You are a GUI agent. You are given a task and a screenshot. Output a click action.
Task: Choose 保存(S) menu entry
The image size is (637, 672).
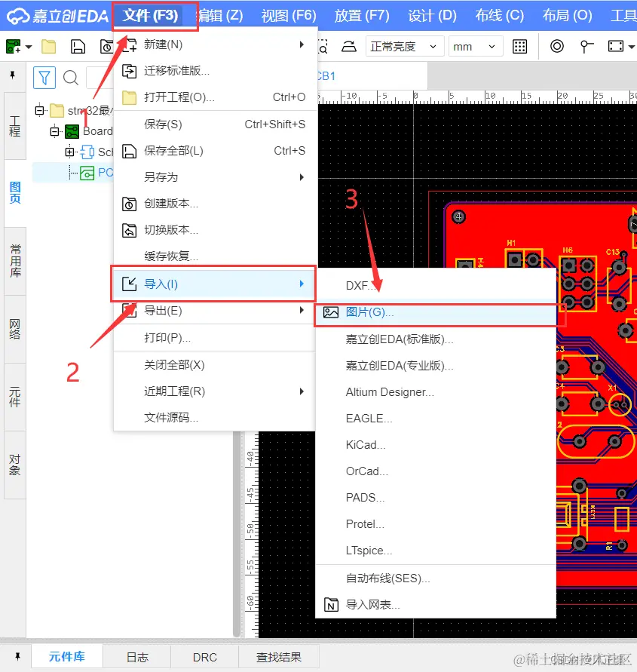coord(216,124)
